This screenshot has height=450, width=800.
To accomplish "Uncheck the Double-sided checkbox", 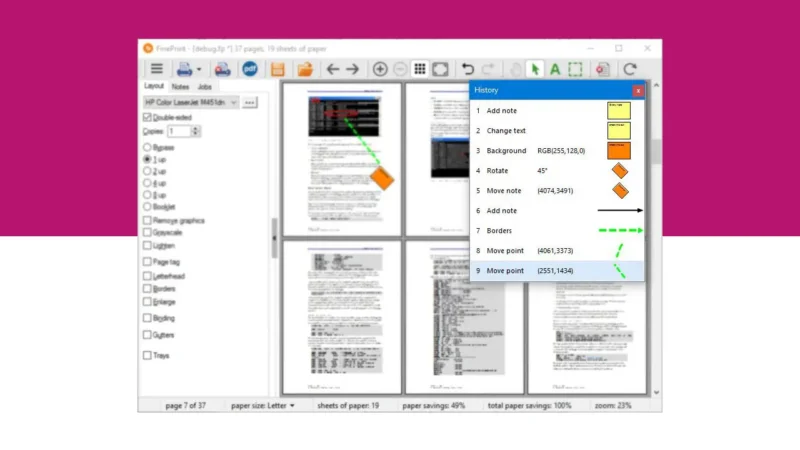I will click(x=148, y=117).
